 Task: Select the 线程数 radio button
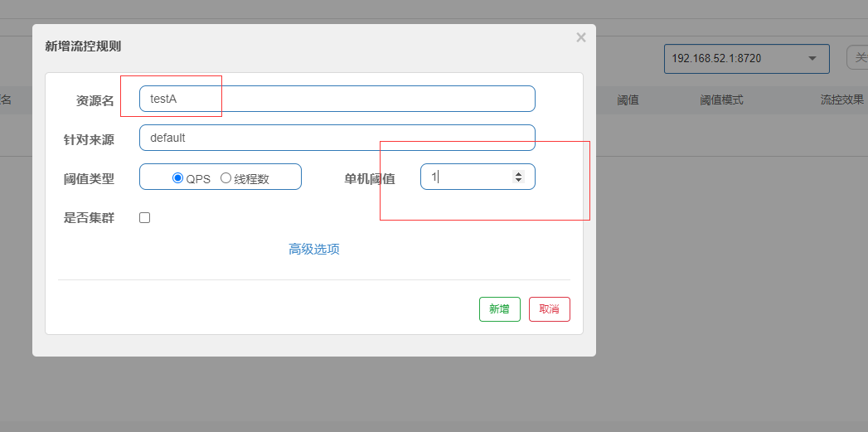[x=225, y=177]
